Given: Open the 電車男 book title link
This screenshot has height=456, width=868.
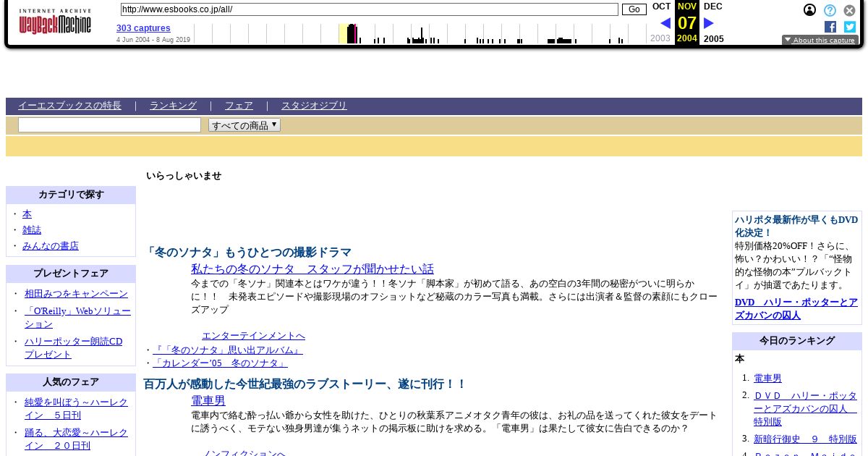Looking at the screenshot, I should (208, 400).
